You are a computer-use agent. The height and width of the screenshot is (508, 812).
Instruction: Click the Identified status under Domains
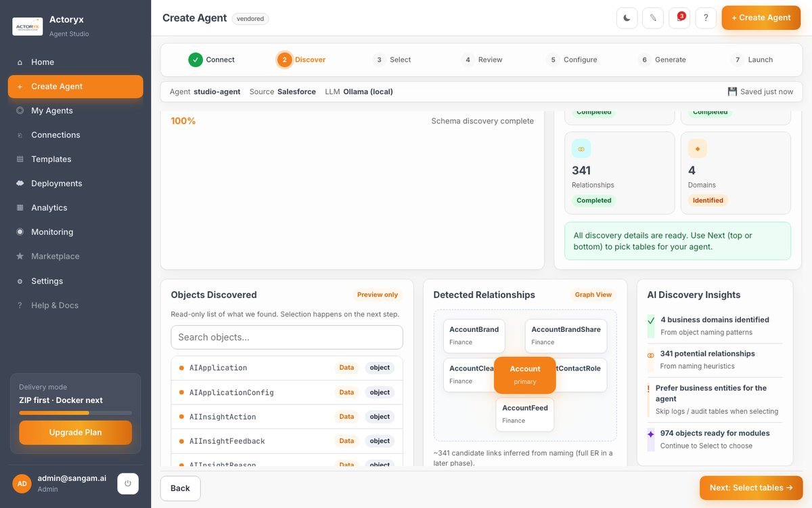click(x=708, y=200)
